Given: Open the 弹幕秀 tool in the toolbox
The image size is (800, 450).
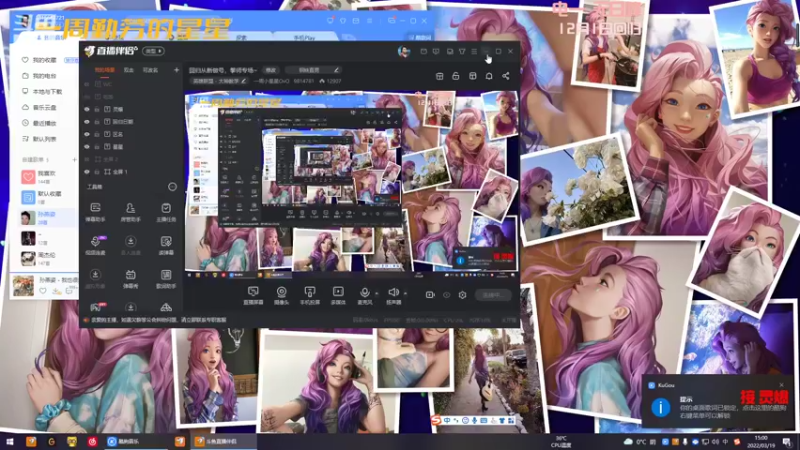Looking at the screenshot, I should pos(131,279).
